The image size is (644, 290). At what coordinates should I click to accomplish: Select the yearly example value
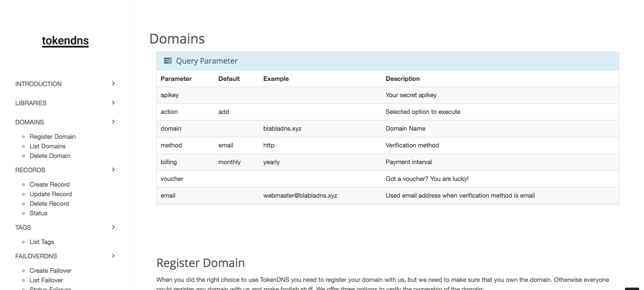tap(271, 162)
